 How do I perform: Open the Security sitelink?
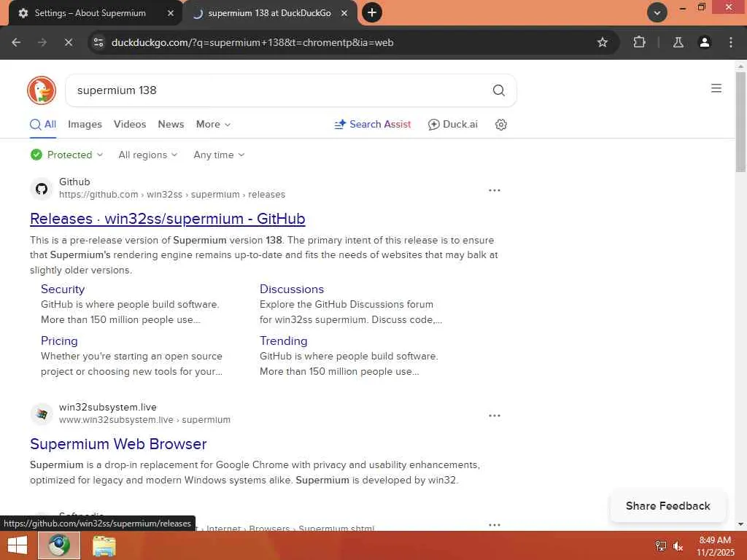(x=63, y=289)
